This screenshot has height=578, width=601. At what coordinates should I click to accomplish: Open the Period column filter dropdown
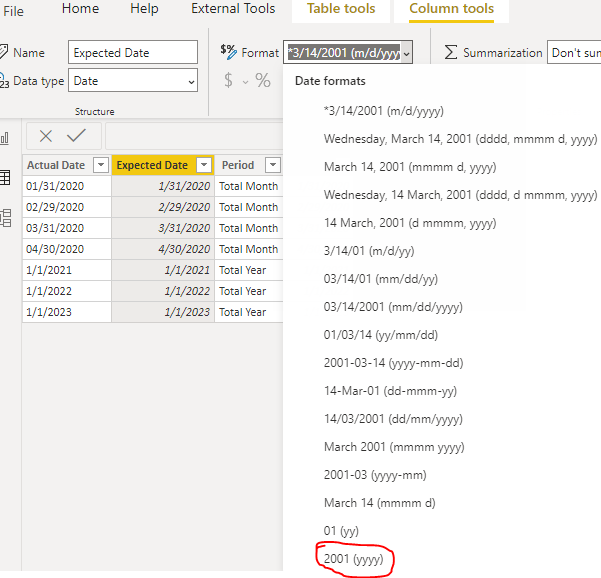pos(273,165)
